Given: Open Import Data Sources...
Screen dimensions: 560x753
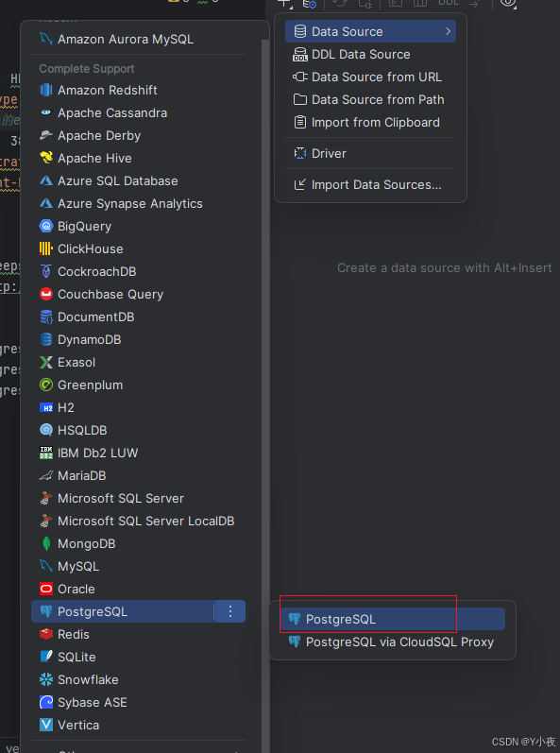Looking at the screenshot, I should [x=370, y=184].
